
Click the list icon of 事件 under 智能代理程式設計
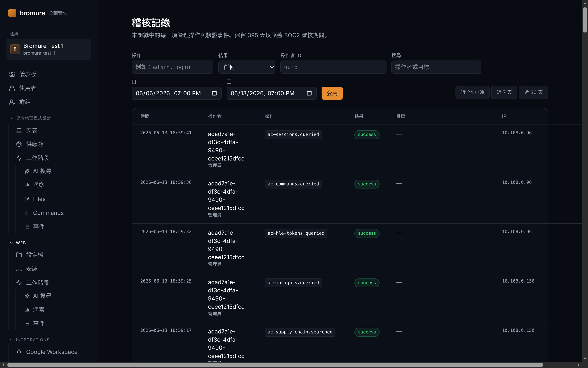click(x=27, y=227)
